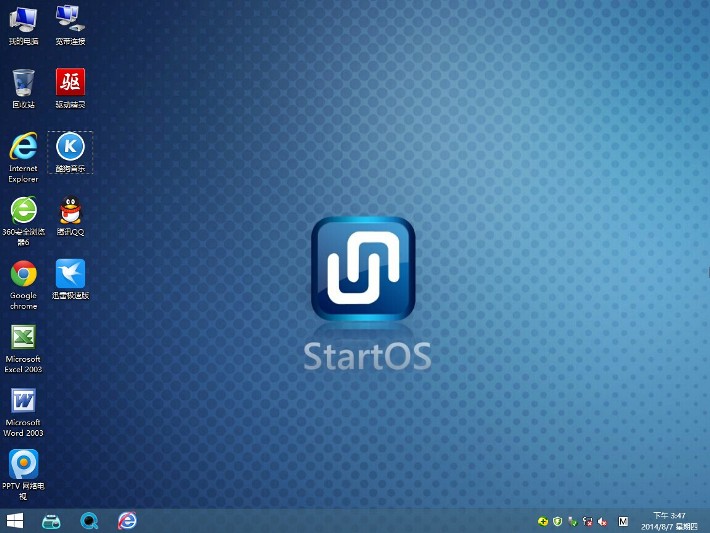The width and height of the screenshot is (710, 533).
Task: Click the date 2014/8/7 in the taskbar
Action: 657,527
